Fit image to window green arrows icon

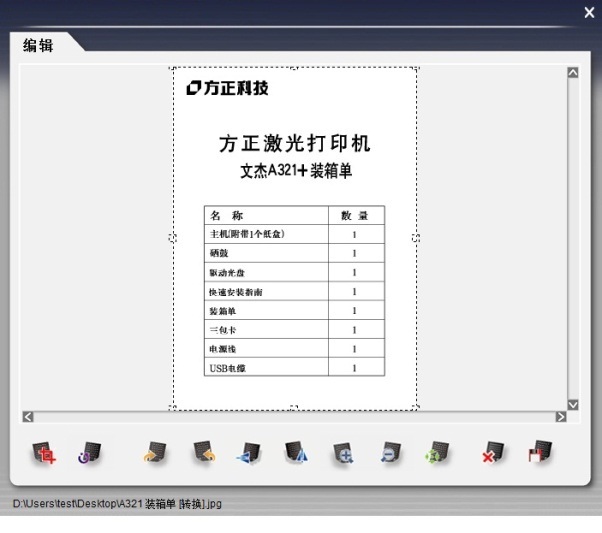pos(437,452)
